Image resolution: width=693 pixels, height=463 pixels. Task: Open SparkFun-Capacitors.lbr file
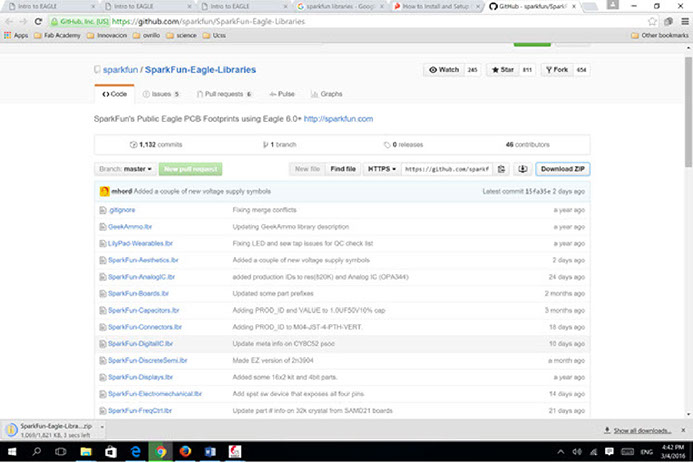(144, 311)
